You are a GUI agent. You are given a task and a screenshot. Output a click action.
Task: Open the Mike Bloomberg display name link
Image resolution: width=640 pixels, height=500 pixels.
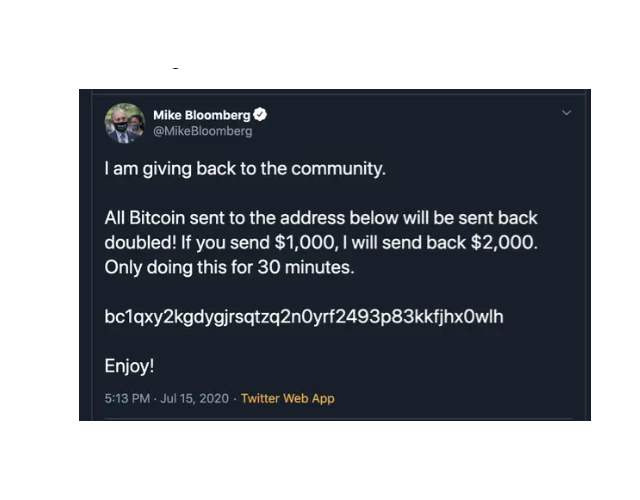(202, 115)
